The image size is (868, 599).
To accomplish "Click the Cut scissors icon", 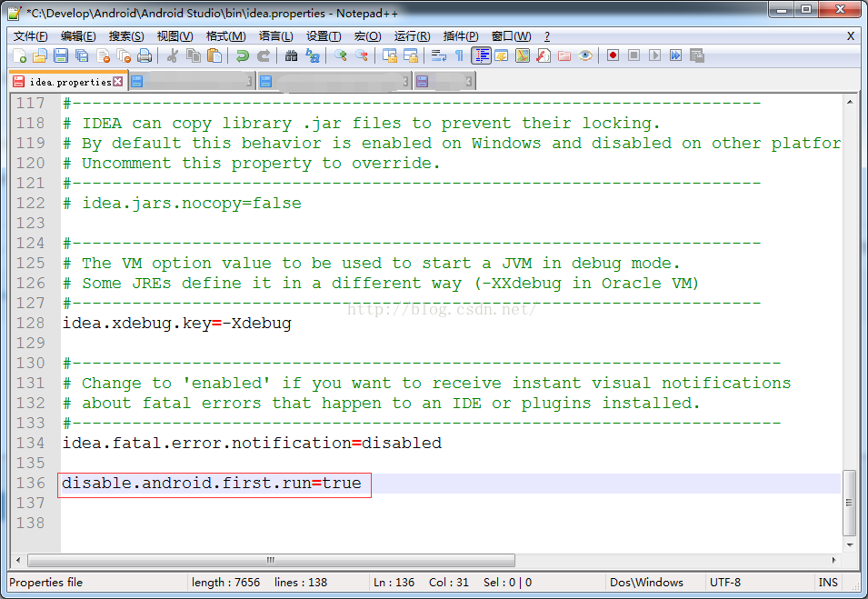I will click(x=172, y=56).
